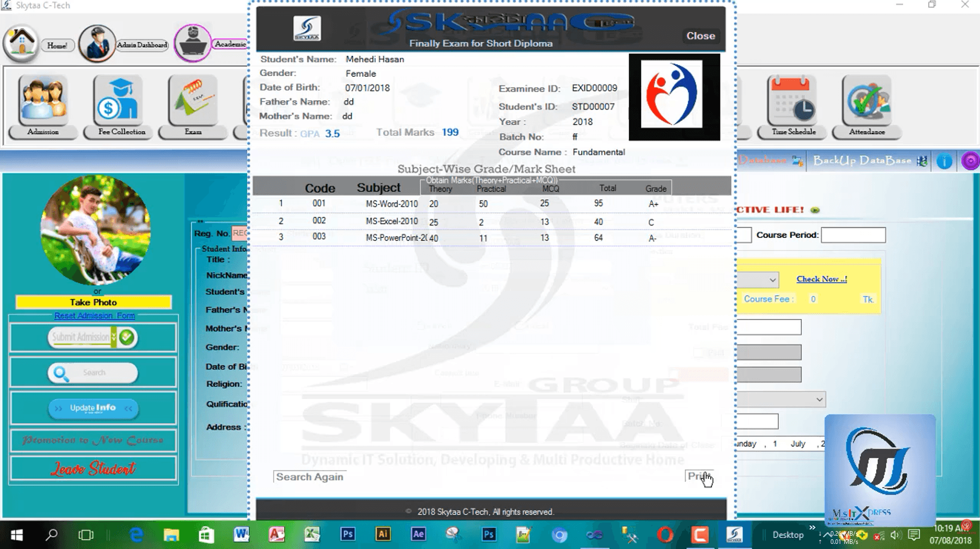Viewport: 980px width, 549px height.
Task: Open the Admission module icon
Action: point(43,101)
